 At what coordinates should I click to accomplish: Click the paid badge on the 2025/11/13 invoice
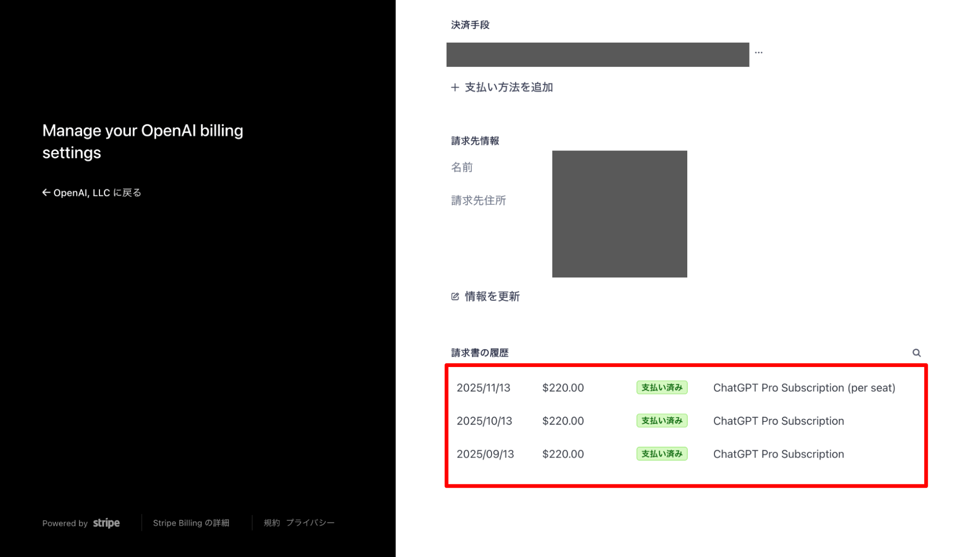[662, 388]
